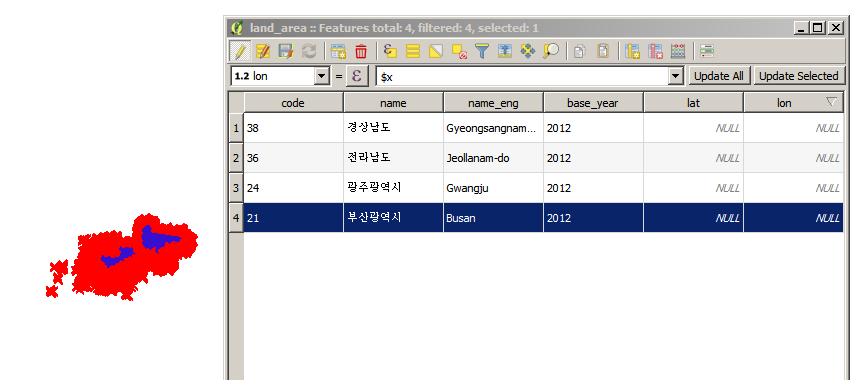Delete selected features with trash icon
Image resolution: width=853 pixels, height=380 pixels.
click(361, 51)
